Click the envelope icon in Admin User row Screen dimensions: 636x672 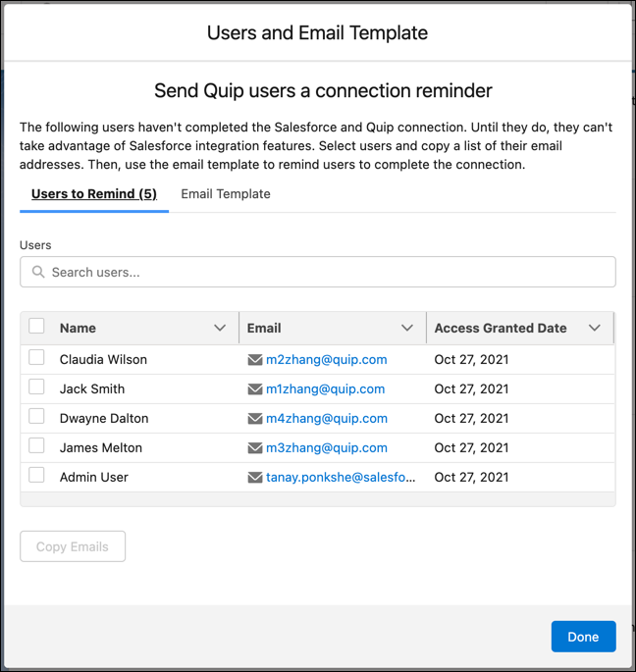[255, 477]
